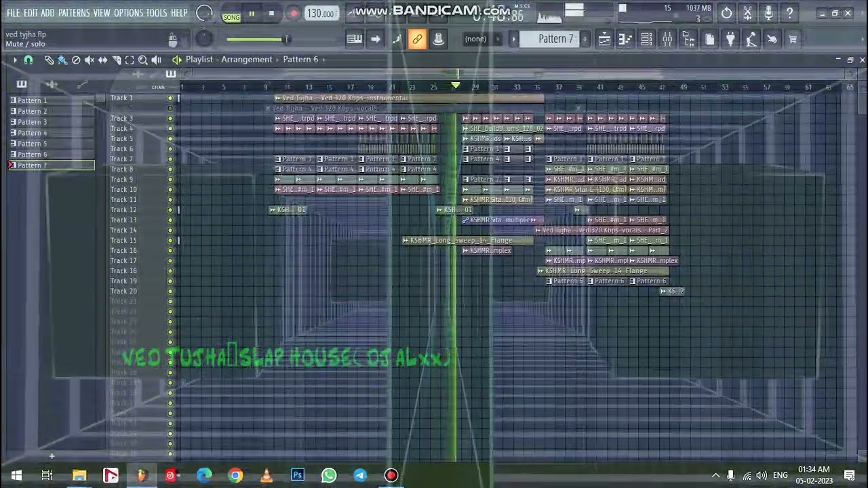Image resolution: width=868 pixels, height=488 pixels.
Task: Toggle the orange link multilink button
Action: click(417, 39)
